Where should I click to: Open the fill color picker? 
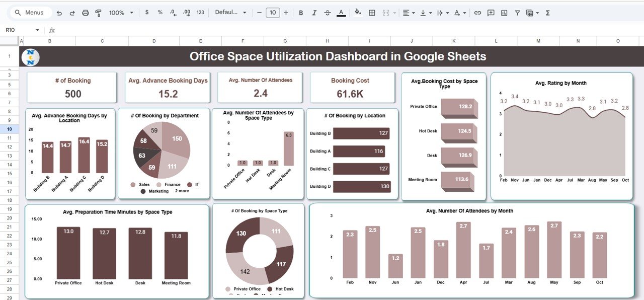[x=358, y=13]
